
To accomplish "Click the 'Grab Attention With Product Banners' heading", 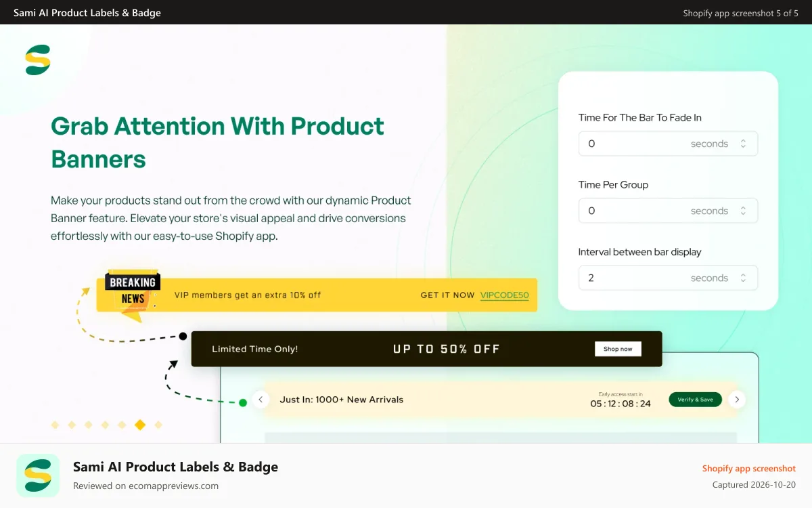I will tap(218, 142).
